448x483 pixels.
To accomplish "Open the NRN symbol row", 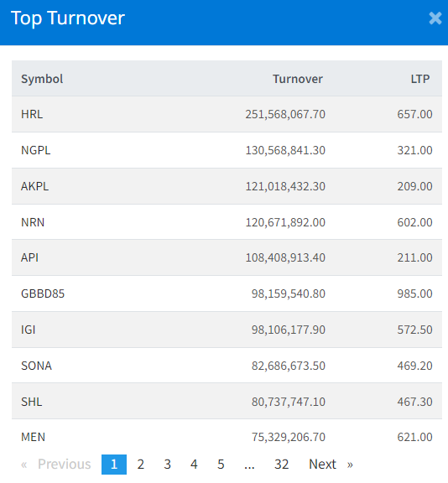I will [x=227, y=222].
